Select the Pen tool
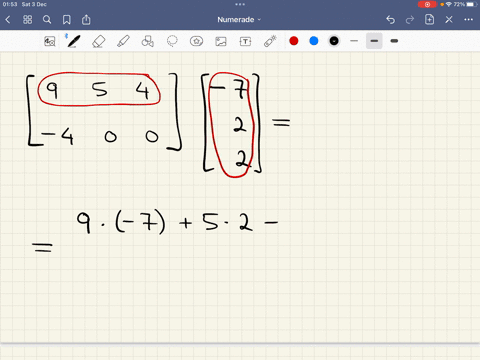This screenshot has height=360, width=480. point(73,41)
